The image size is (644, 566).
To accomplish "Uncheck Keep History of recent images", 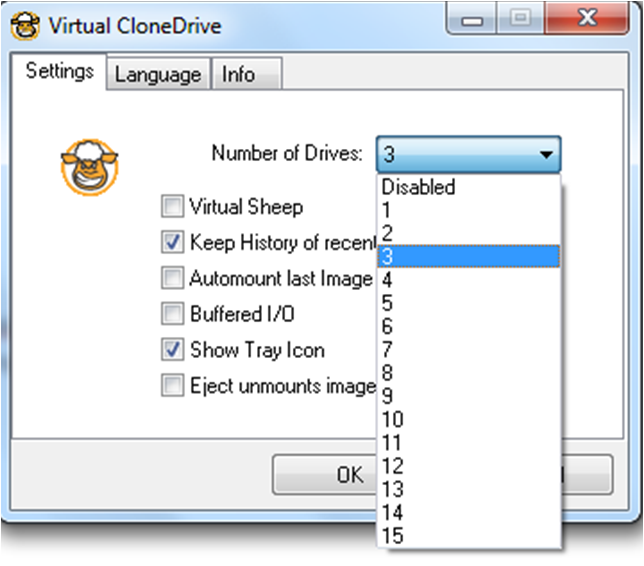I will tap(172, 242).
